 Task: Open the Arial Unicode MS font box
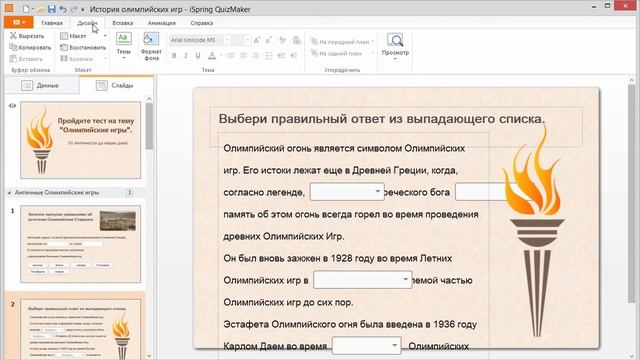pos(200,40)
